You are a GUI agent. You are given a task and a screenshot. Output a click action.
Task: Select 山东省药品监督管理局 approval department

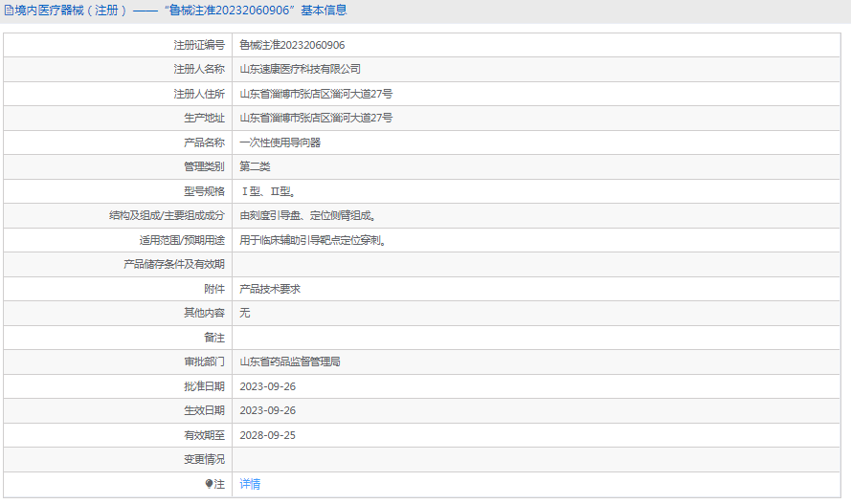tap(290, 362)
